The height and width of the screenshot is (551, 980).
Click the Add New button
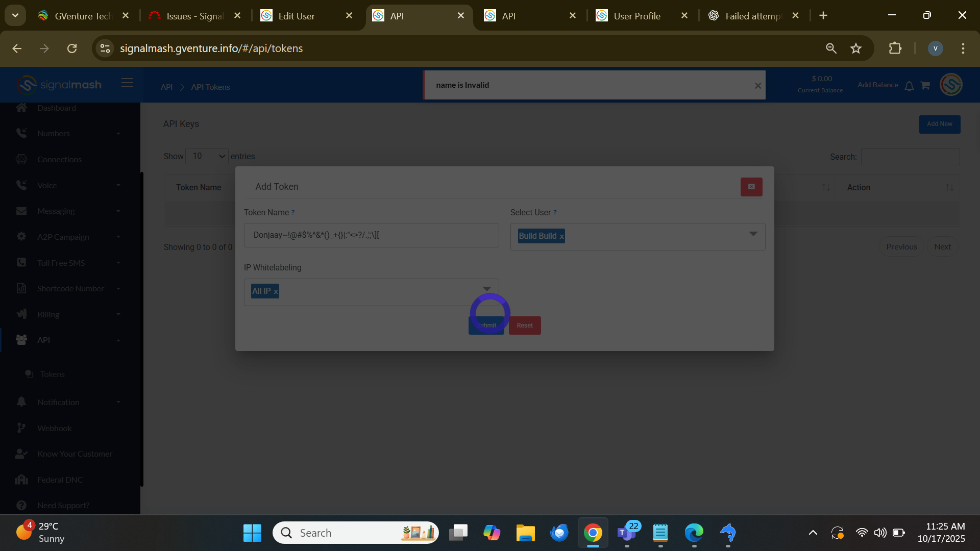point(939,124)
